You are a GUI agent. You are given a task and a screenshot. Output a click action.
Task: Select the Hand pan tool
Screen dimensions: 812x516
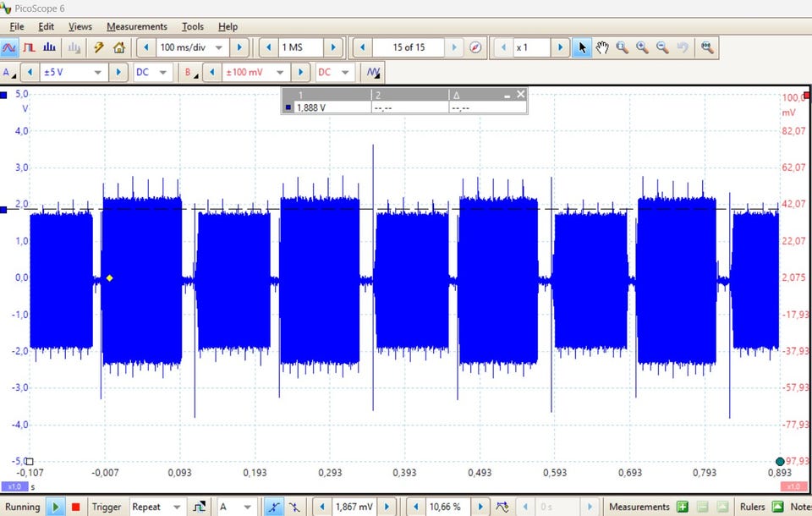point(602,47)
